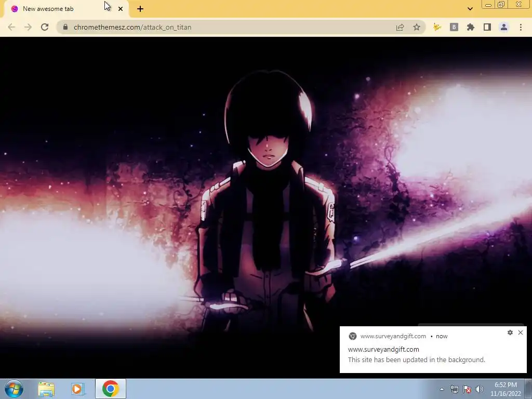Launch Windows Media Player from taskbar
This screenshot has width=532, height=399.
point(78,389)
